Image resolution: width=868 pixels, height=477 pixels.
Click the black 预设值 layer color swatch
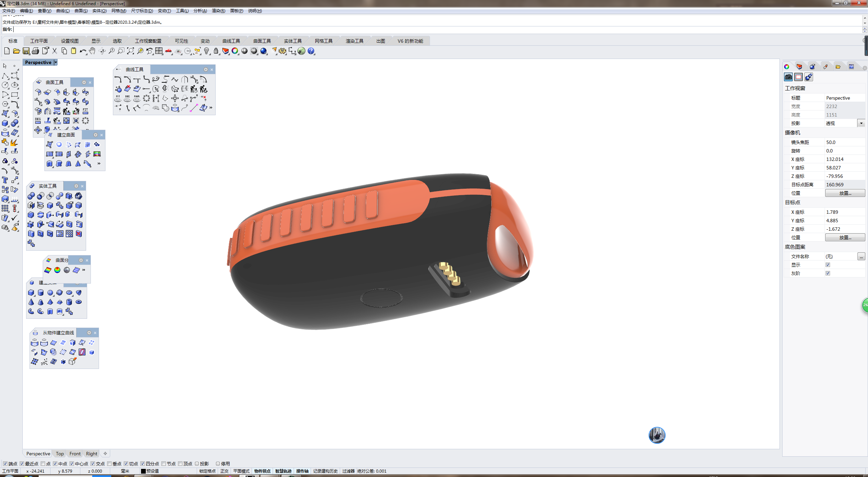[x=143, y=471]
